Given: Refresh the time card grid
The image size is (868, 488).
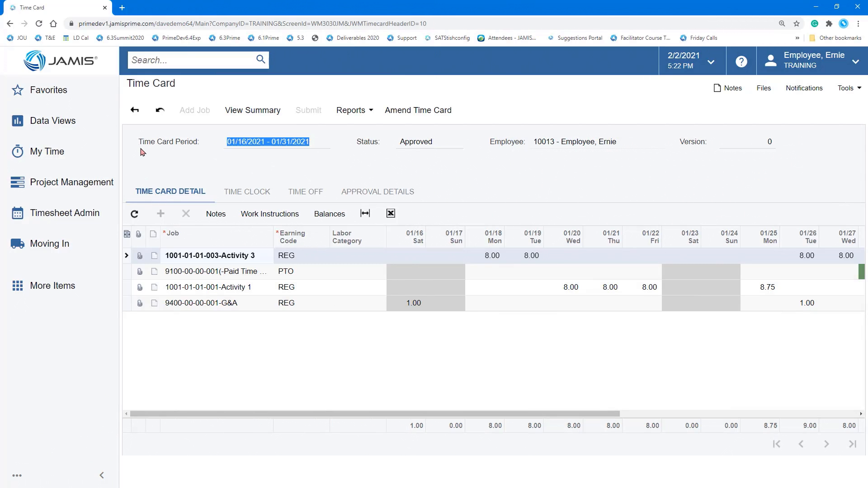Looking at the screenshot, I should 134,213.
